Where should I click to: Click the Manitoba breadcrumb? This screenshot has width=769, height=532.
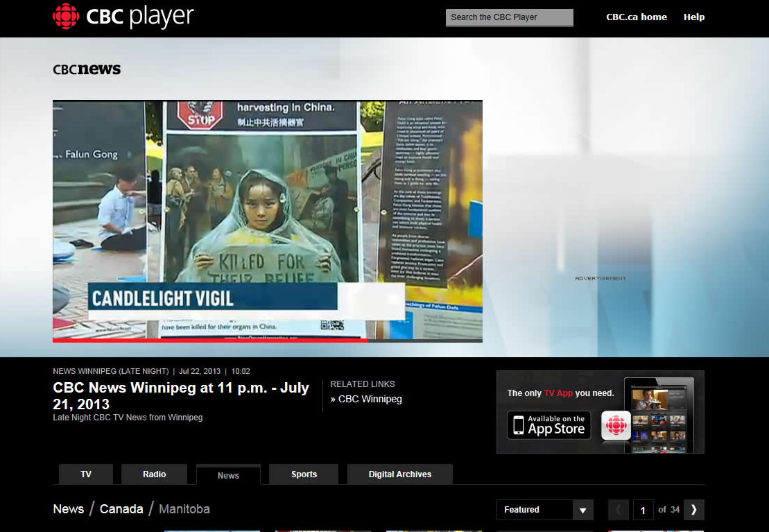pos(184,509)
